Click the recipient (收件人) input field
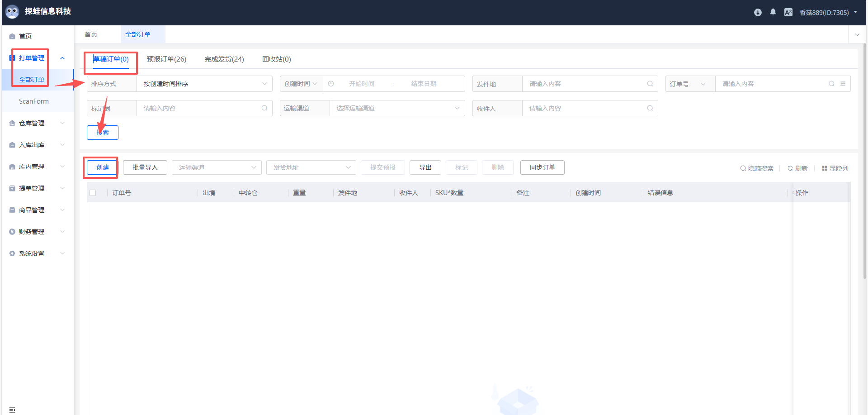Screen dimensions: 868x415 [x=585, y=108]
